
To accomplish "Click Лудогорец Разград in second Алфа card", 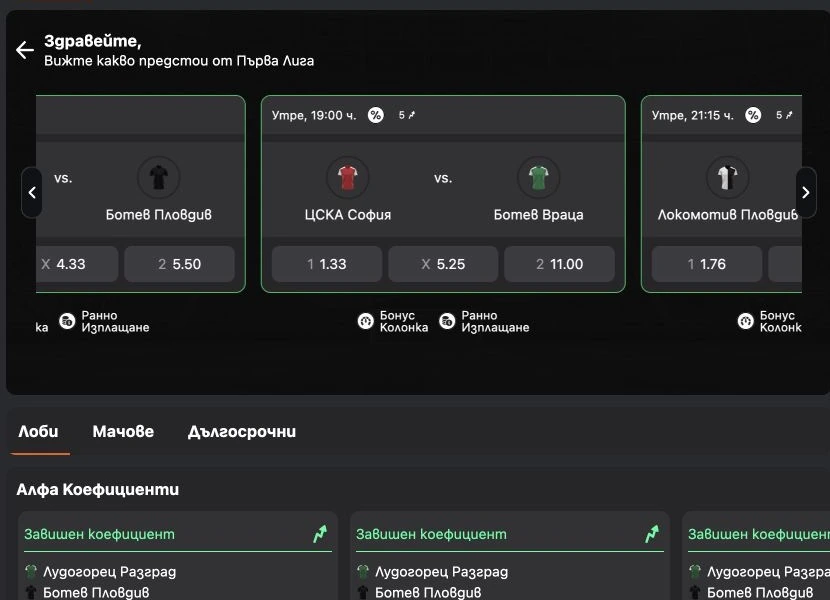I will pos(441,572).
